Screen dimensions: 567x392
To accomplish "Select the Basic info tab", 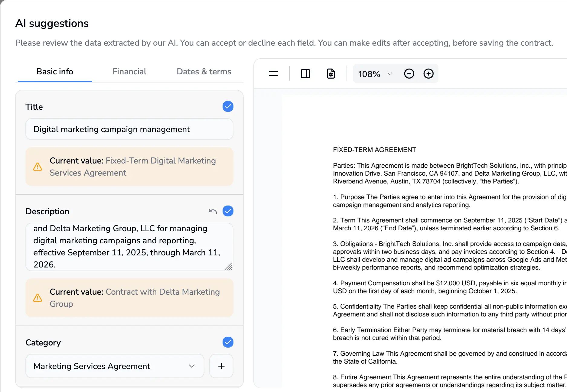I will pyautogui.click(x=55, y=71).
